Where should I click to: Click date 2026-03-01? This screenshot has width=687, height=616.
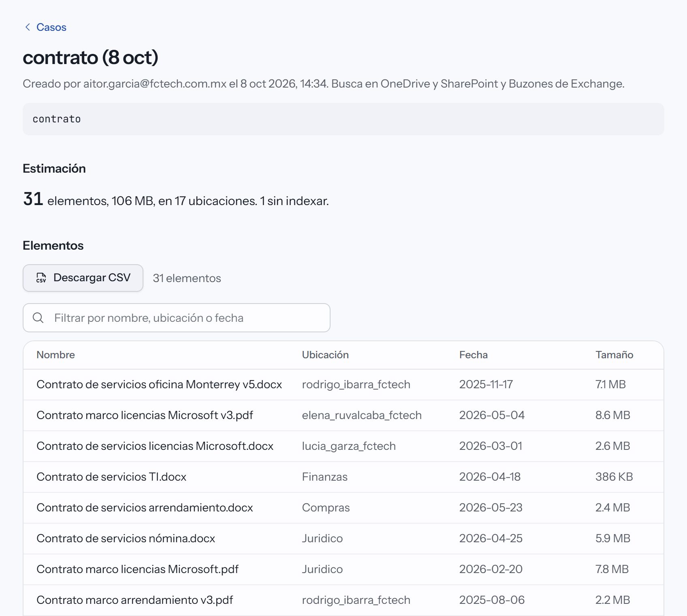tap(491, 446)
